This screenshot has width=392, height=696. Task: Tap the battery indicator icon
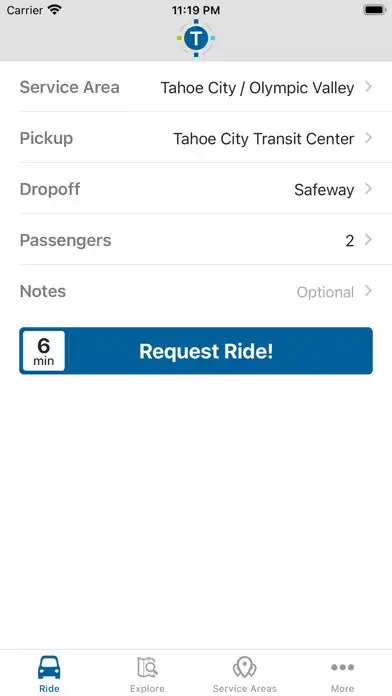click(375, 10)
